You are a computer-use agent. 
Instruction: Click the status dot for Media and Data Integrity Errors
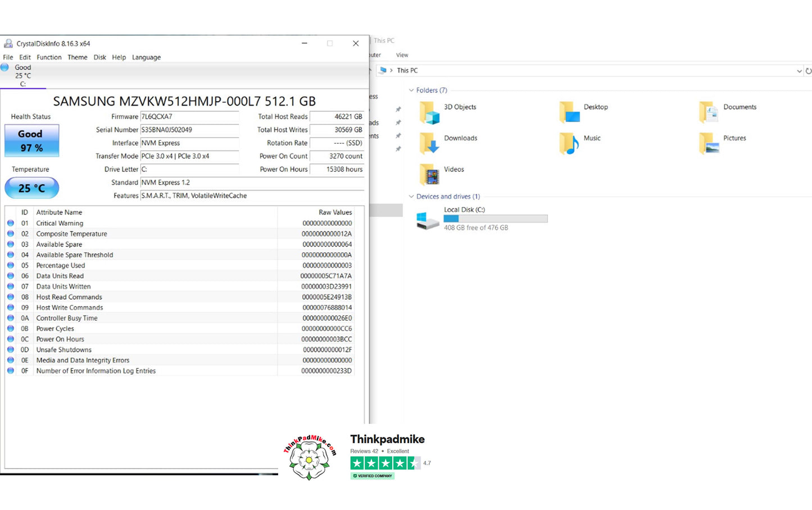coord(11,360)
